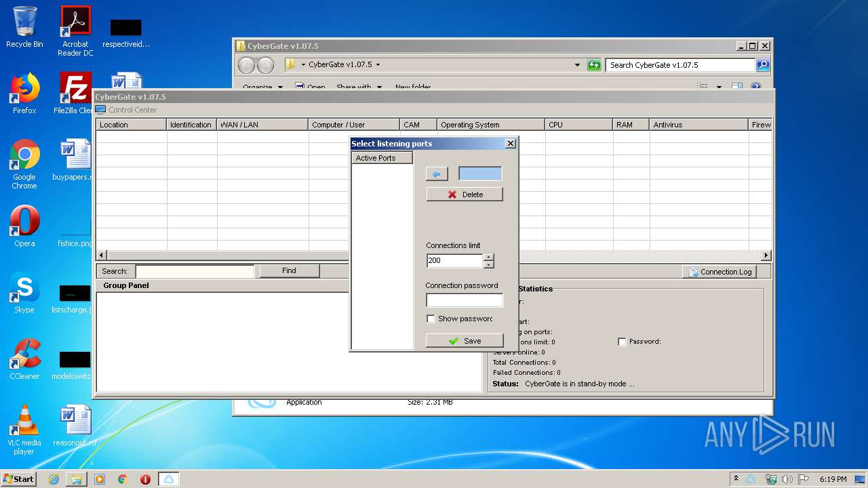
Task: Click the Antivirus column header
Action: [698, 125]
